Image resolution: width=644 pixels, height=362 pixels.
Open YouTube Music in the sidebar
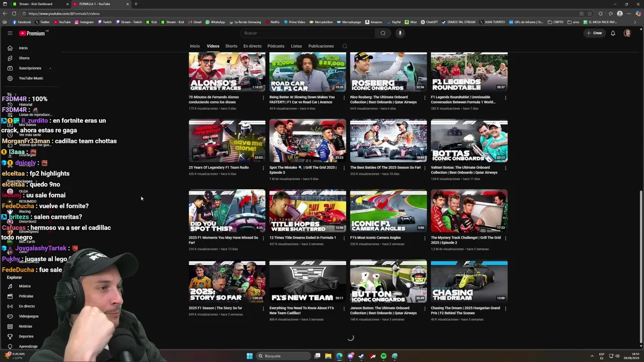(31, 78)
